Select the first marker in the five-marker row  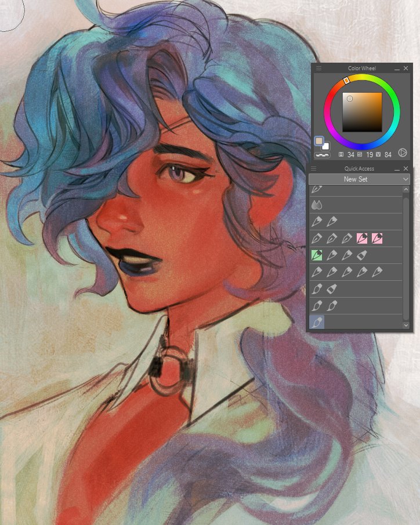click(317, 272)
